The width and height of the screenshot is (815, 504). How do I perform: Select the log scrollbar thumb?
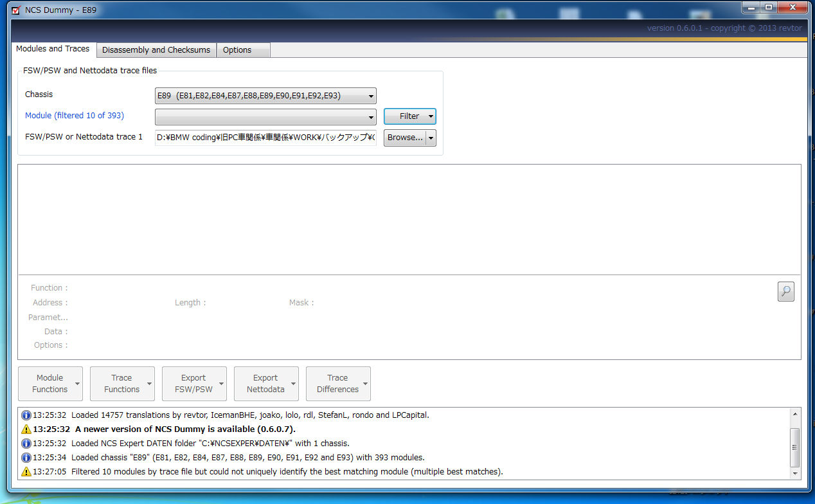pos(796,447)
